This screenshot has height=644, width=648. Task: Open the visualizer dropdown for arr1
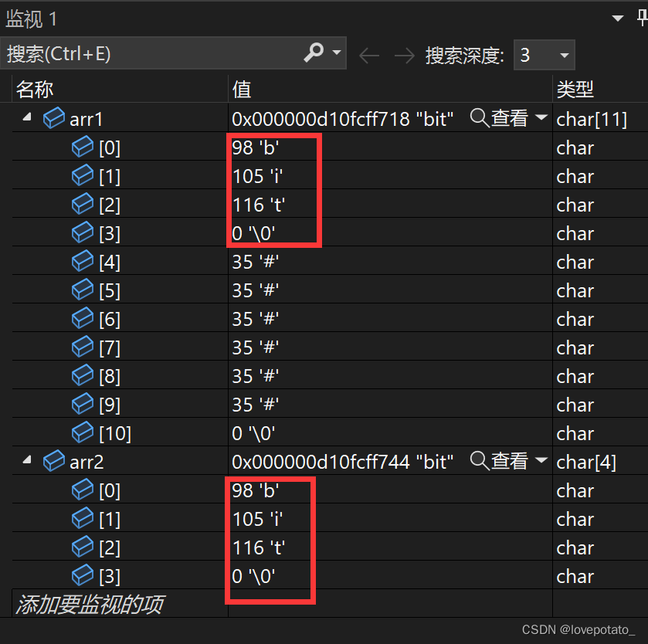(x=541, y=117)
